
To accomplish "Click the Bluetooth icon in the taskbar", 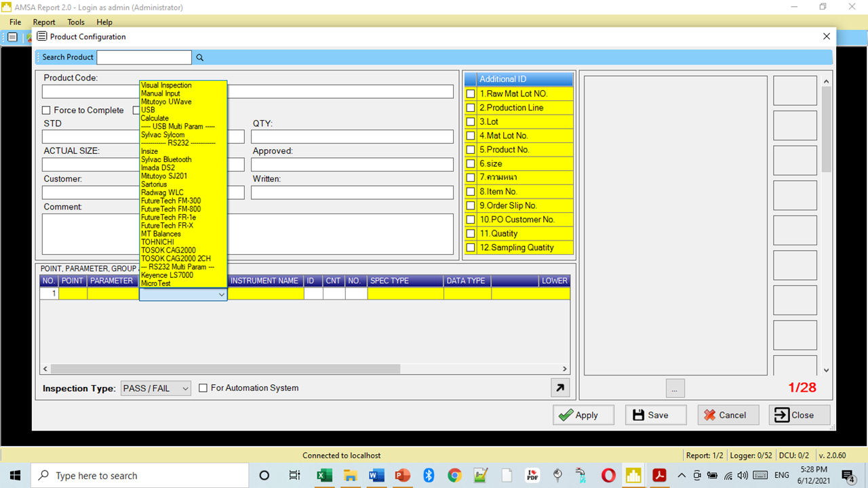I will click(429, 475).
